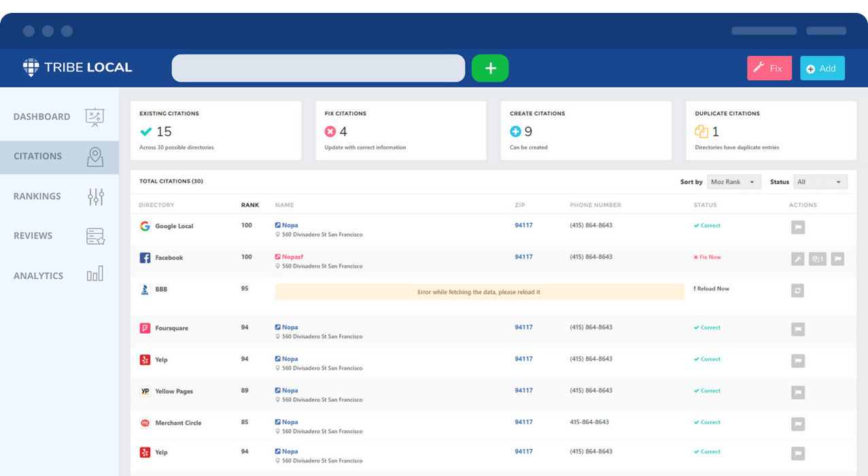The image size is (868, 476).
Task: Click the Merchant Circle logo icon
Action: point(145,423)
